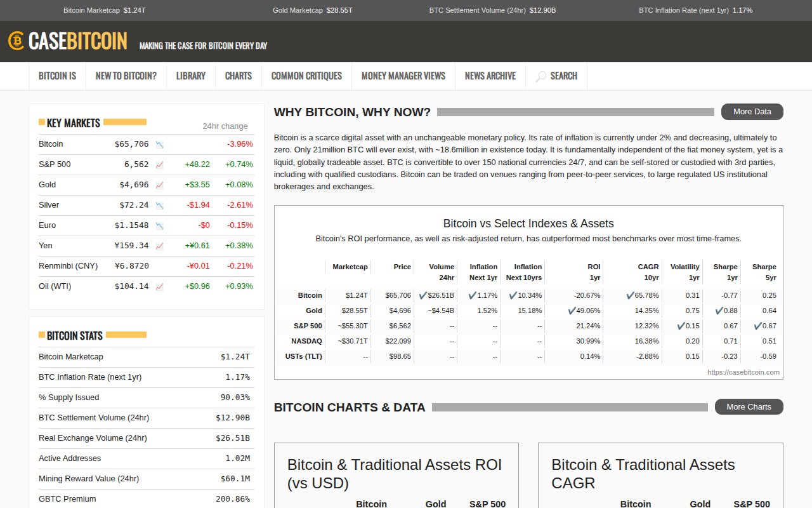Navigate to the News Archive section
The height and width of the screenshot is (508, 812).
[490, 76]
